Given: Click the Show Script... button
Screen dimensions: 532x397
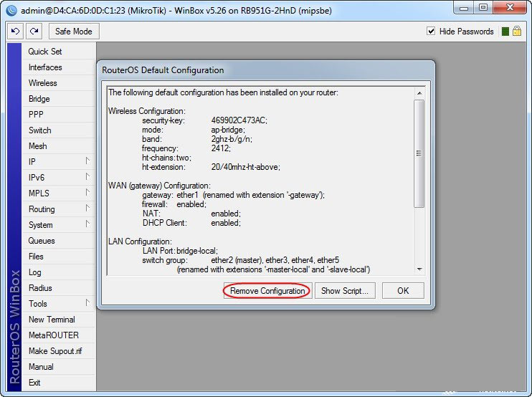Looking at the screenshot, I should [x=345, y=291].
